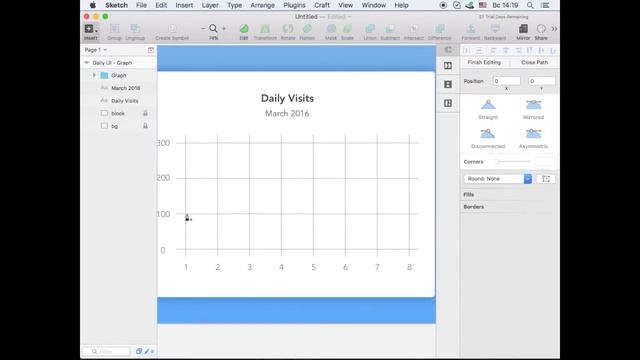Click the Finish Editing button
This screenshot has height=360, width=640.
pyautogui.click(x=484, y=62)
